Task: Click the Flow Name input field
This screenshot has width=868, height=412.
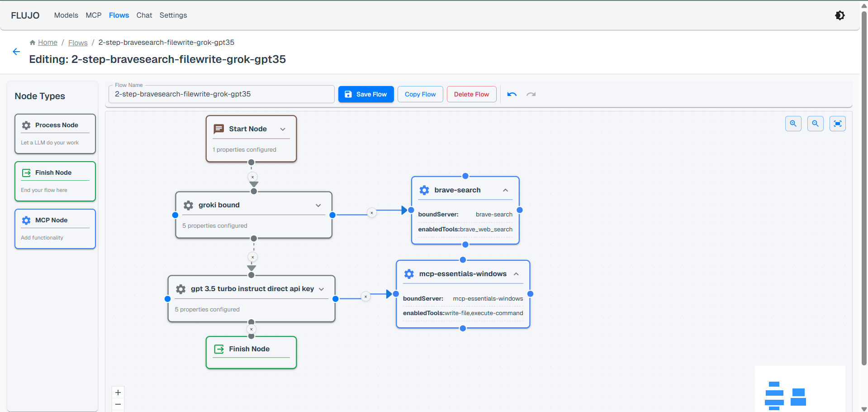Action: [222, 94]
